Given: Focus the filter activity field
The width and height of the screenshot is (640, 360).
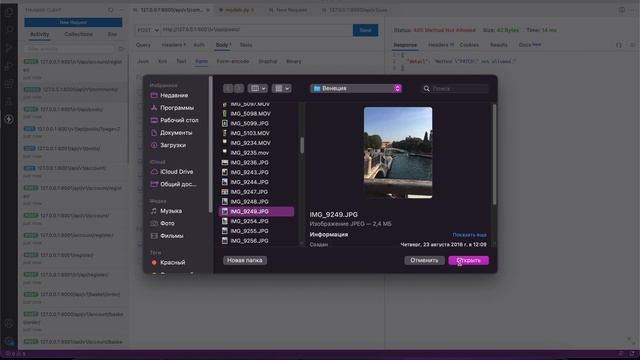Looking at the screenshot, I should (x=69, y=49).
